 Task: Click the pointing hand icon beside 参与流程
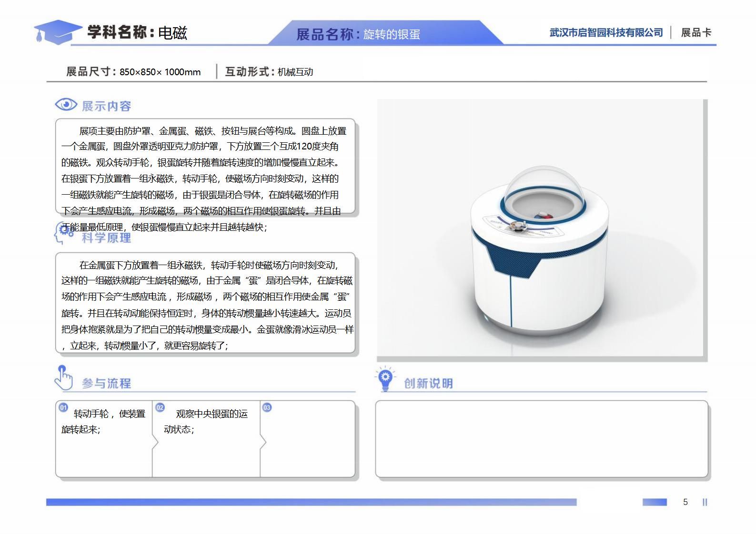click(63, 377)
